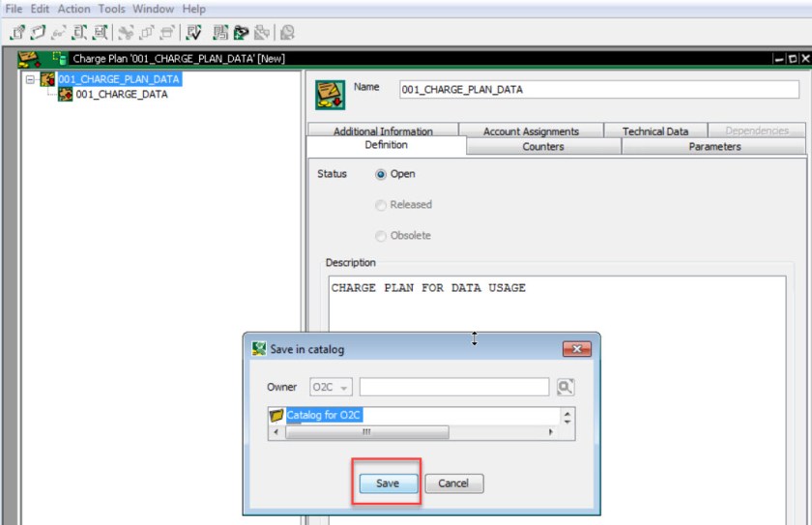Viewport: 812px width, 525px height.
Task: Restore the Charge Plan inner window
Action: pos(793,59)
